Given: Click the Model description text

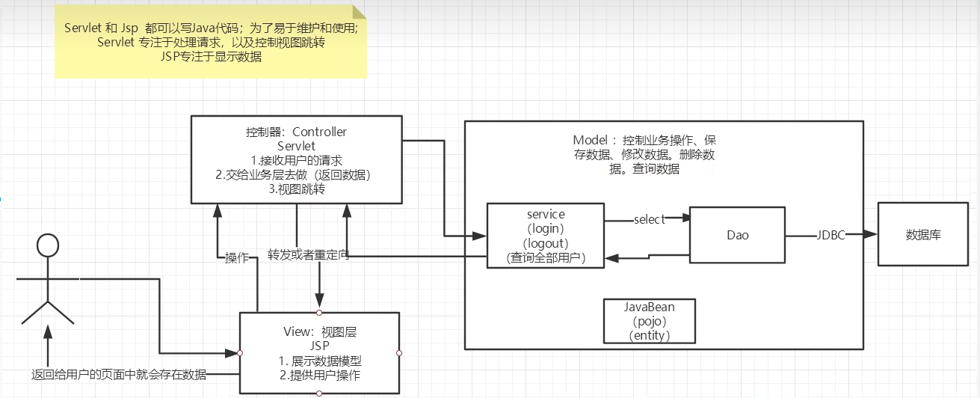Looking at the screenshot, I should pyautogui.click(x=647, y=155).
